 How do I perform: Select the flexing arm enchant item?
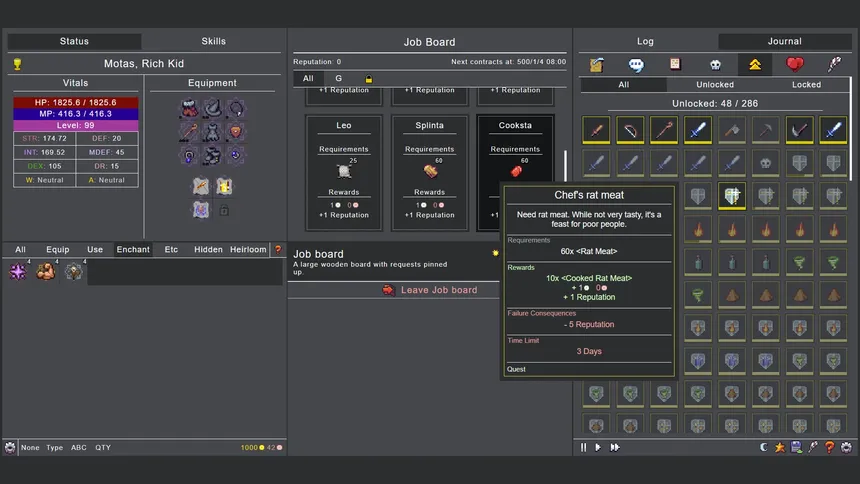pos(46,271)
